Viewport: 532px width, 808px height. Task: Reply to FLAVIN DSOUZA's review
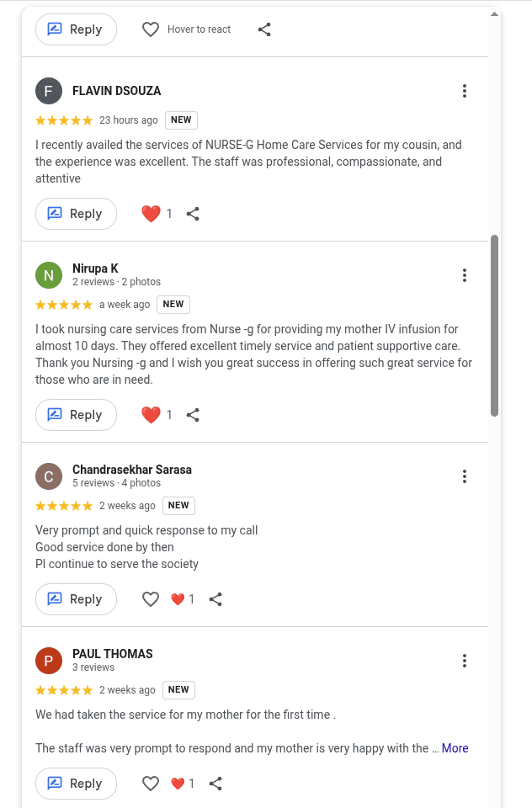pyautogui.click(x=76, y=214)
